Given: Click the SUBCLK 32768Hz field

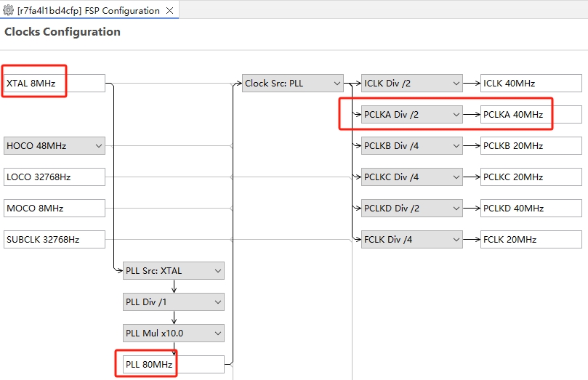Looking at the screenshot, I should (x=55, y=240).
